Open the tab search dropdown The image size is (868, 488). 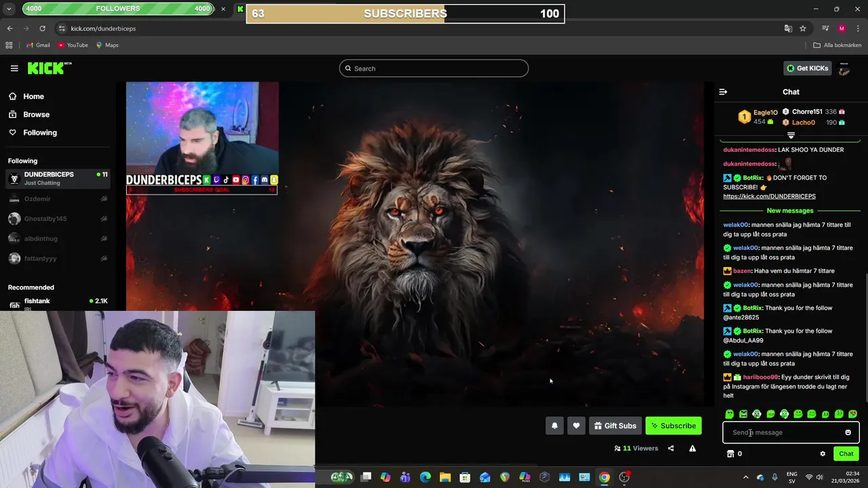pos(8,9)
